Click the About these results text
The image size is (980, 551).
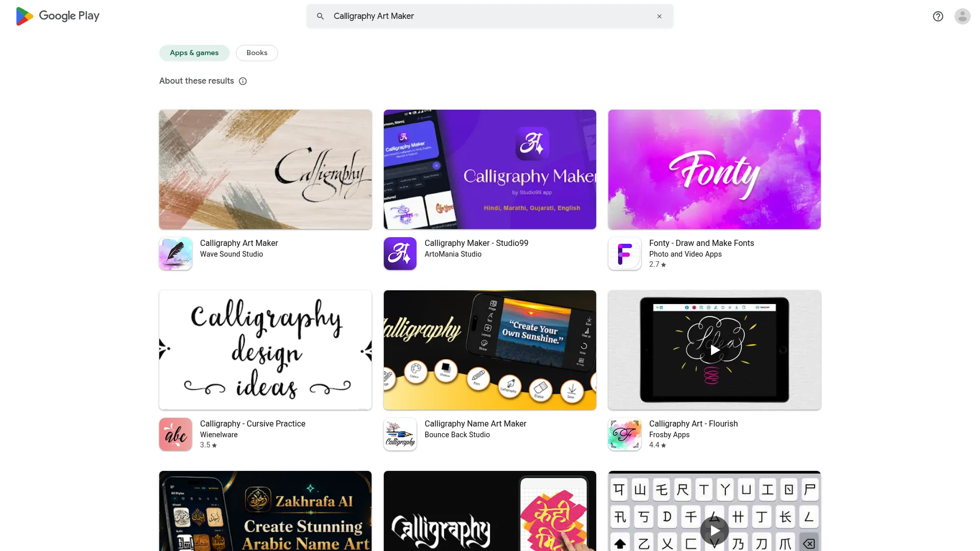(x=197, y=81)
